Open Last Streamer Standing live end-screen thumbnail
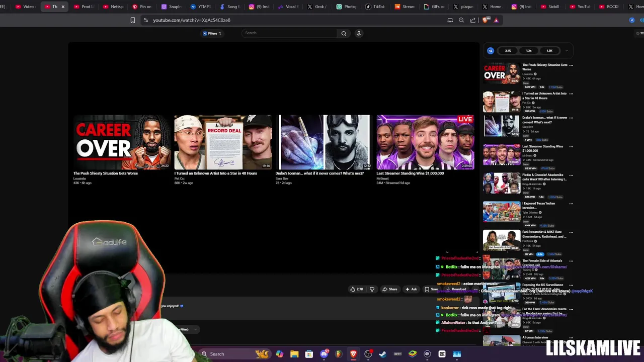 [x=425, y=142]
